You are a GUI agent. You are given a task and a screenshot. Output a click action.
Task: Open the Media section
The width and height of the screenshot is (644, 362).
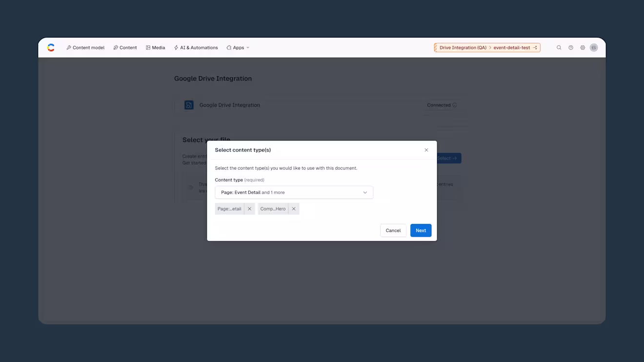(x=156, y=48)
